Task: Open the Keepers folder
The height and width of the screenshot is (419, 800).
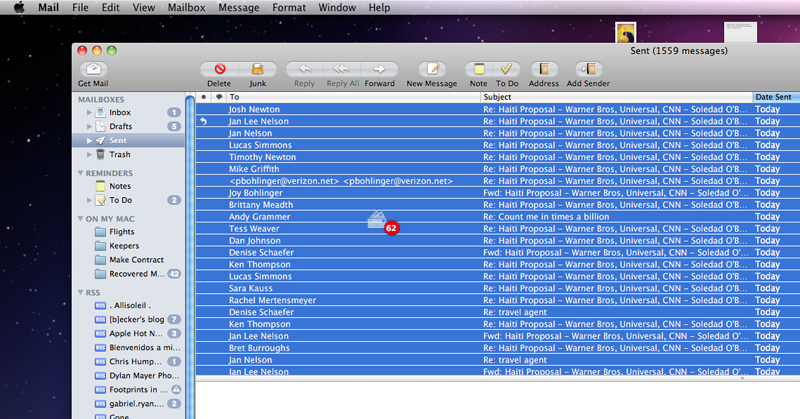Action: tap(124, 245)
